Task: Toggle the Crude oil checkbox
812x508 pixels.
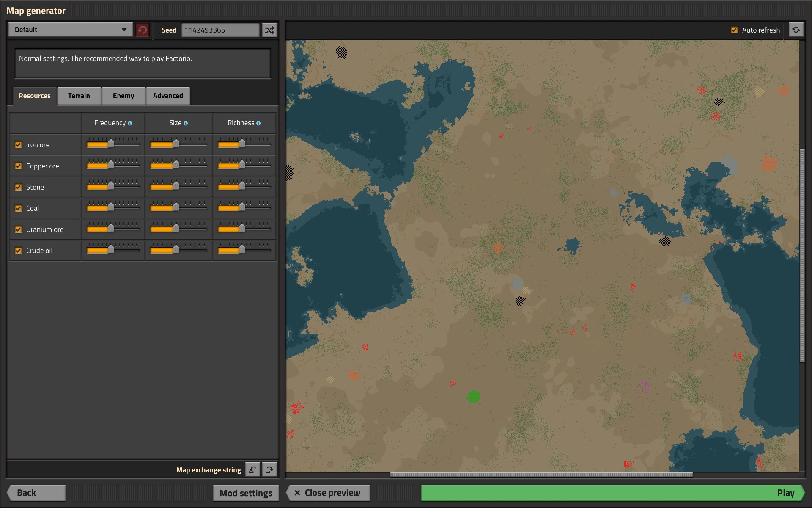Action: 18,251
